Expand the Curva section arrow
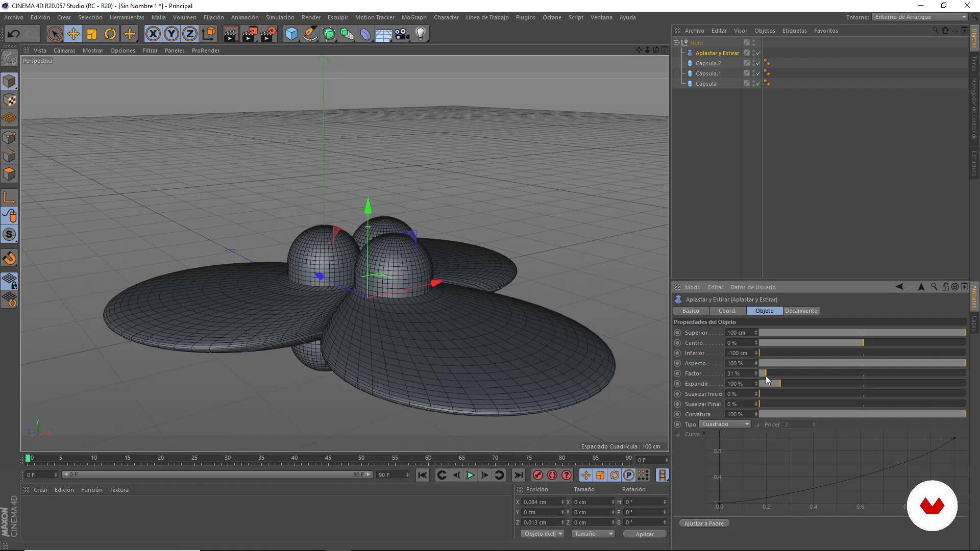The width and height of the screenshot is (980, 551). point(704,434)
